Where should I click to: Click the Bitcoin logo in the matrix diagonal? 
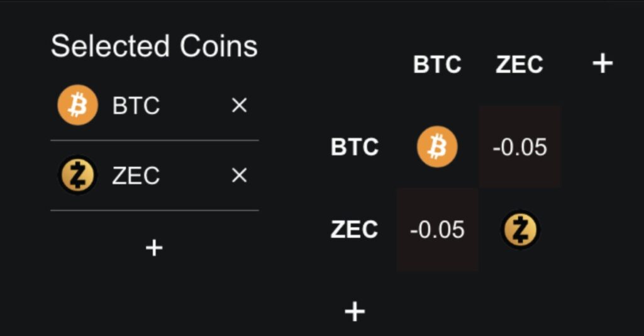point(437,147)
